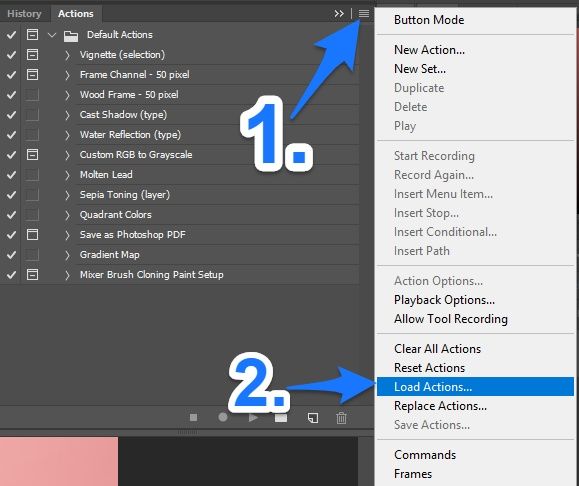Screen dimensions: 579x486
Task: Click the Create New Action icon
Action: point(313,418)
